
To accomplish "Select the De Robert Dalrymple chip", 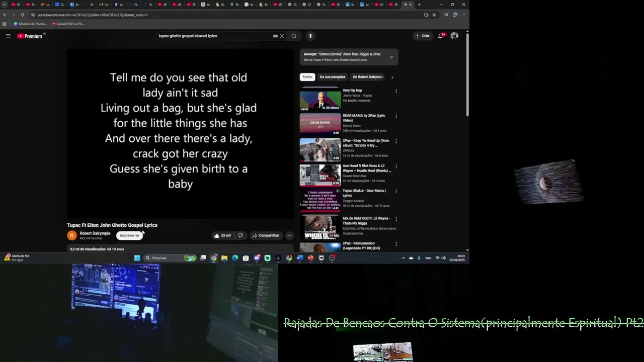I will coord(368,77).
